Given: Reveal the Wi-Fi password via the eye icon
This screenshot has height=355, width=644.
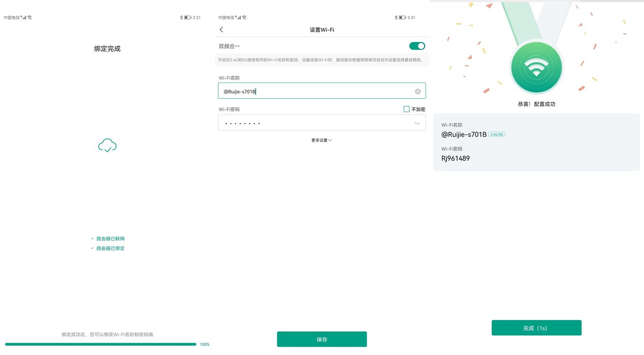Looking at the screenshot, I should [417, 123].
